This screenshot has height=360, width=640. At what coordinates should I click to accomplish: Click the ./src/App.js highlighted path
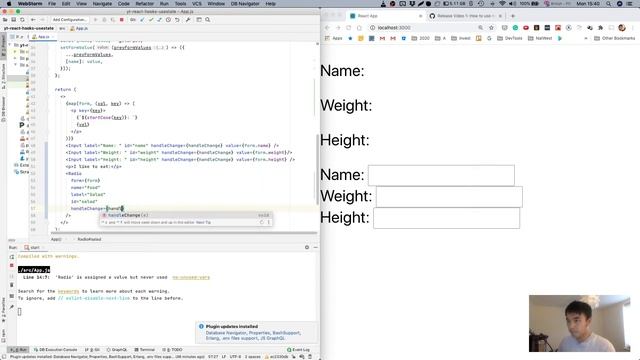point(34,270)
